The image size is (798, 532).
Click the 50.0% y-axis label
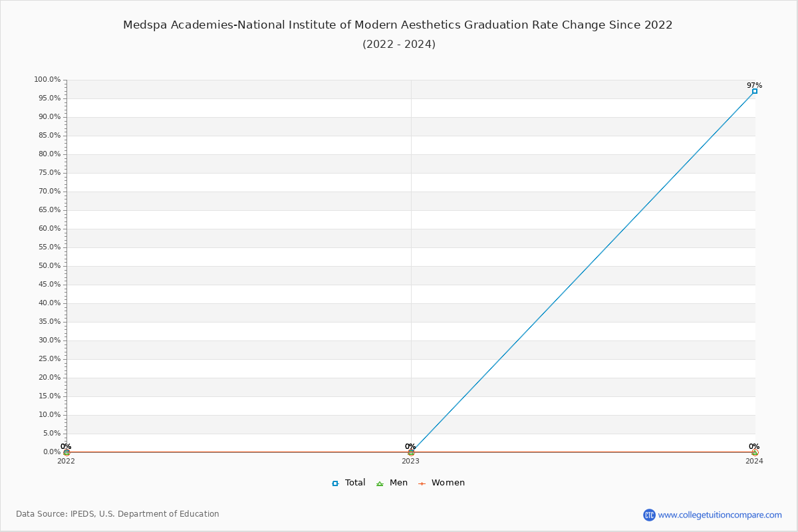click(x=49, y=266)
